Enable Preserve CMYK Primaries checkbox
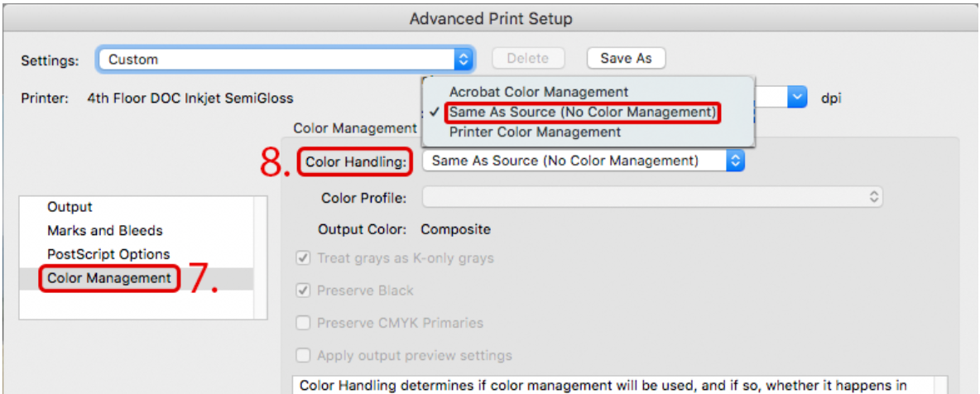 tap(304, 324)
